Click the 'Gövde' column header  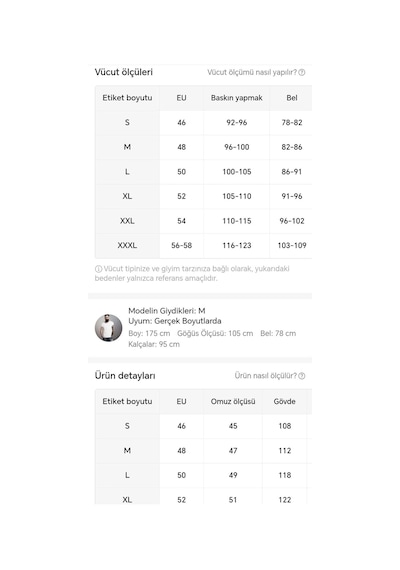(x=284, y=401)
